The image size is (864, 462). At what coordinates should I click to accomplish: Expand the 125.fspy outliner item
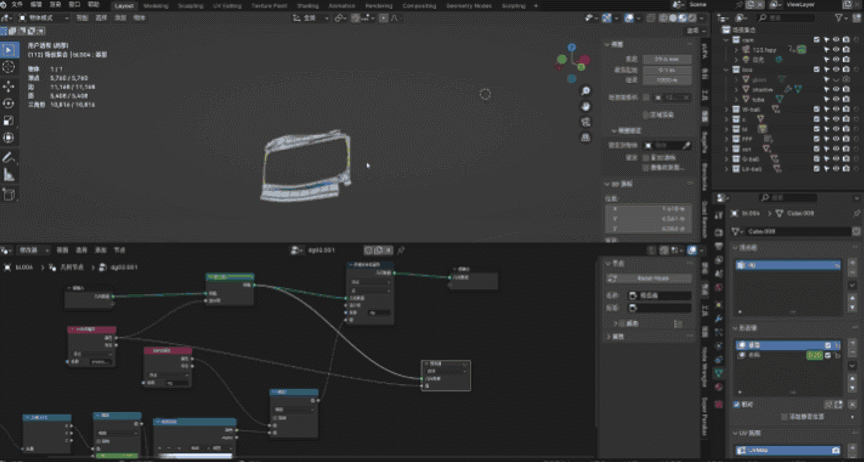click(737, 50)
